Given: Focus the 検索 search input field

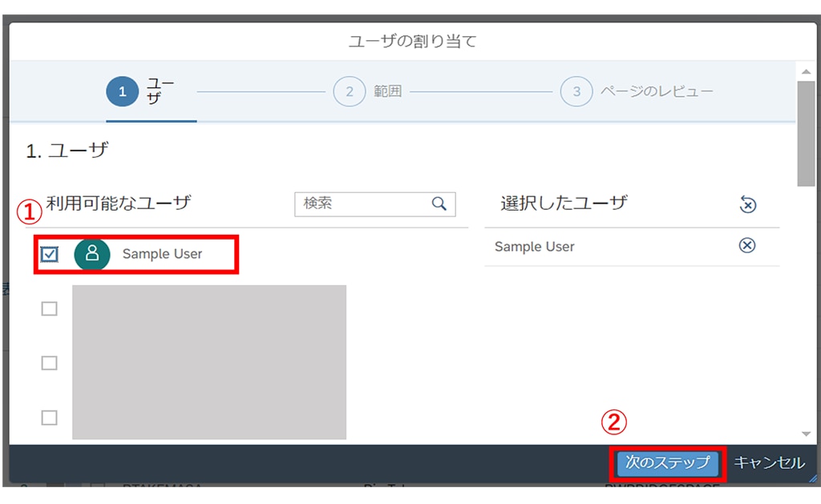Looking at the screenshot, I should click(365, 204).
